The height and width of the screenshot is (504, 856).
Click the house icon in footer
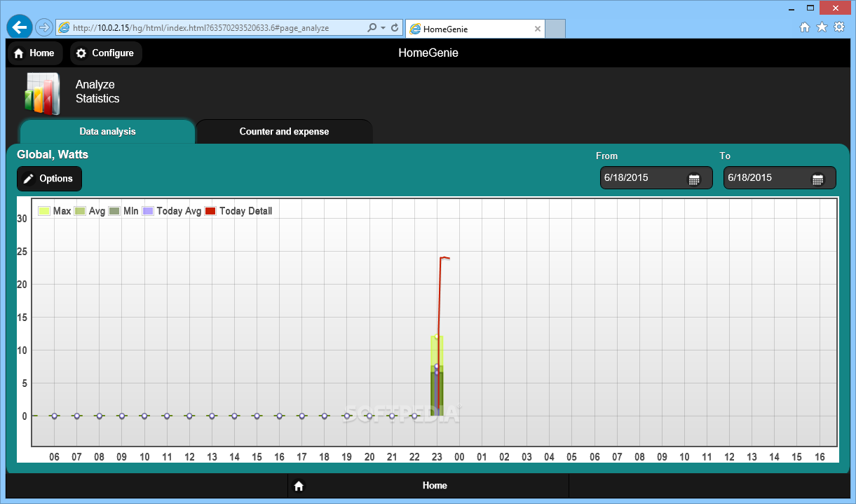(299, 486)
